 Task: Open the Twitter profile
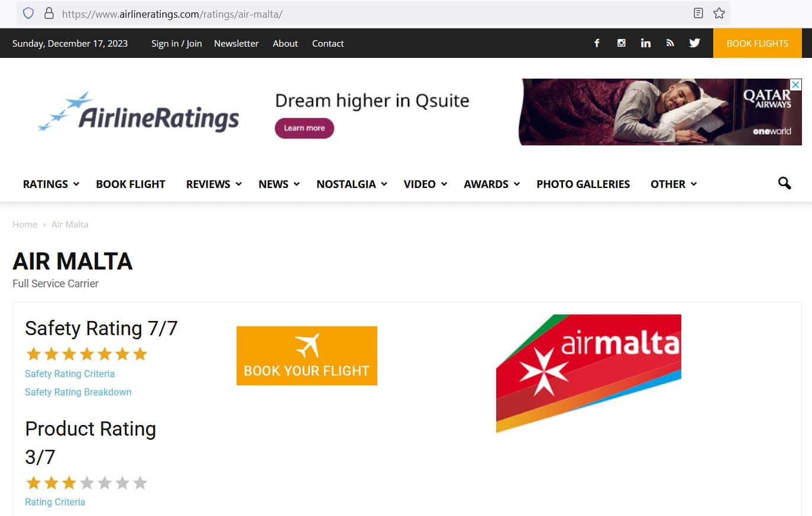(x=694, y=43)
